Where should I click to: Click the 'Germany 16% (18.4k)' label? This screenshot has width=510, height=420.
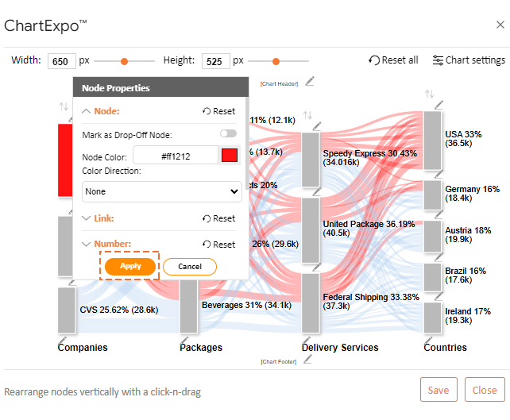point(472,194)
